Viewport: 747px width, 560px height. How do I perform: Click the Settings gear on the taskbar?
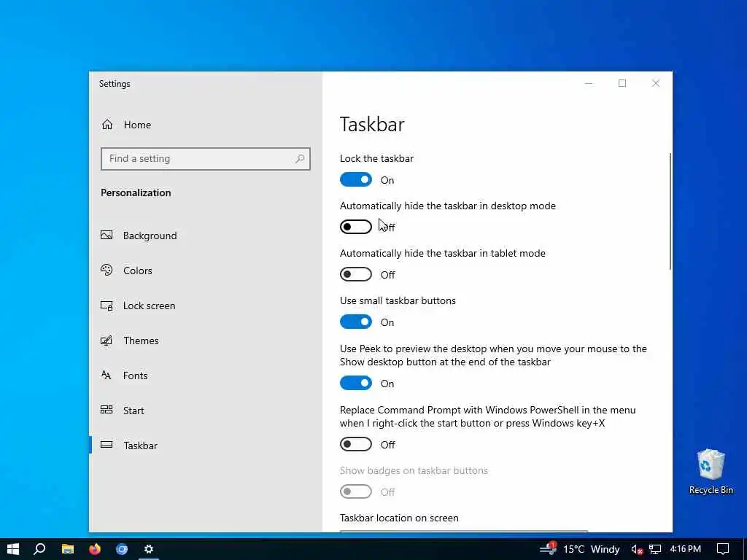point(149,549)
